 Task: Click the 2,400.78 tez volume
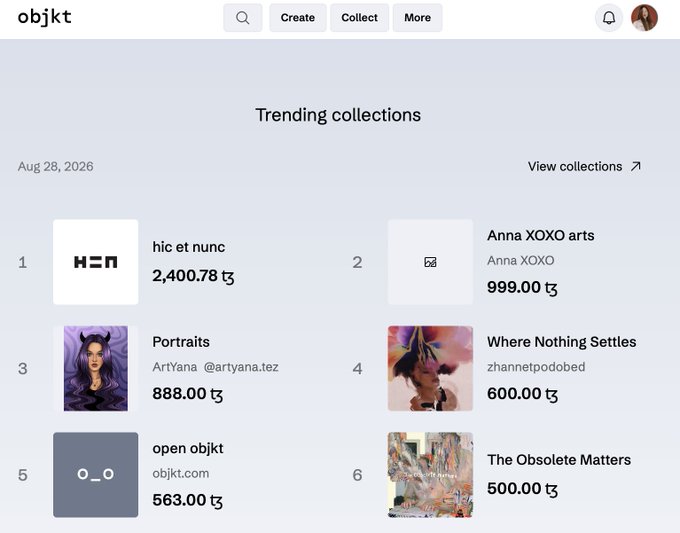point(193,276)
